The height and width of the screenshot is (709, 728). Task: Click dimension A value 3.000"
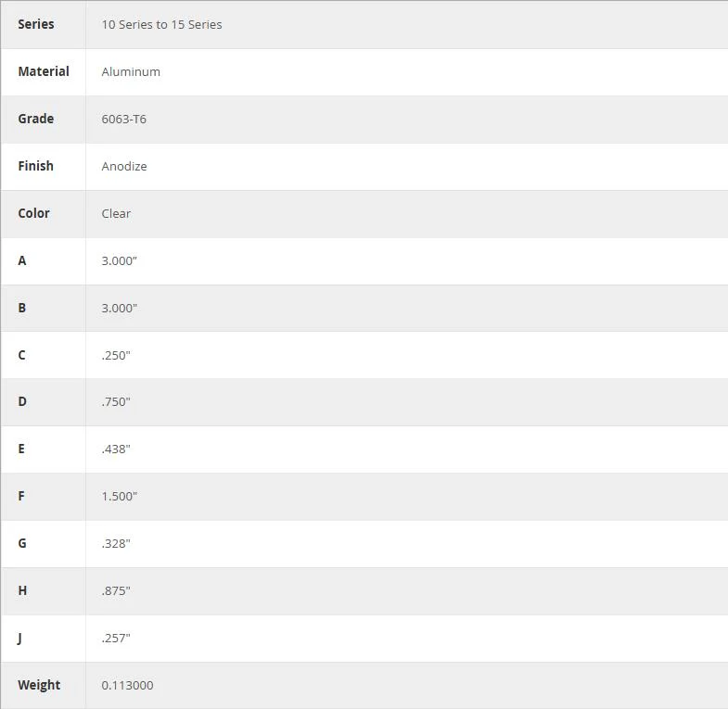click(x=120, y=260)
